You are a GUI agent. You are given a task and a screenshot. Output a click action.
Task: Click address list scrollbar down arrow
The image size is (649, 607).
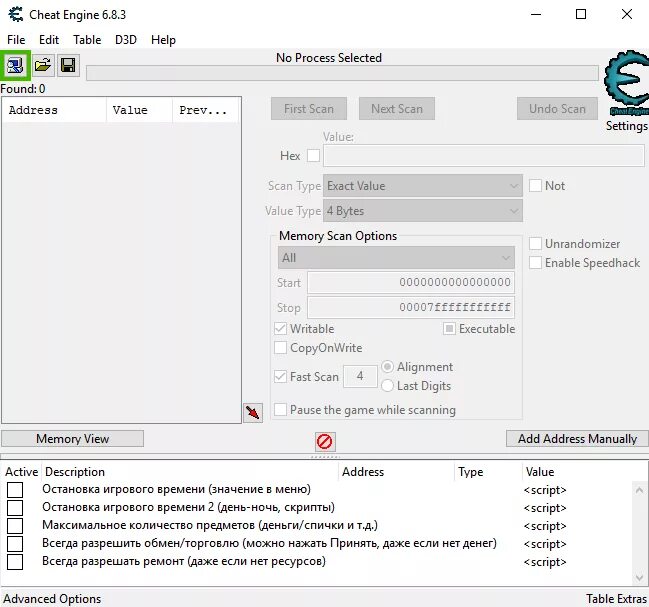[639, 578]
